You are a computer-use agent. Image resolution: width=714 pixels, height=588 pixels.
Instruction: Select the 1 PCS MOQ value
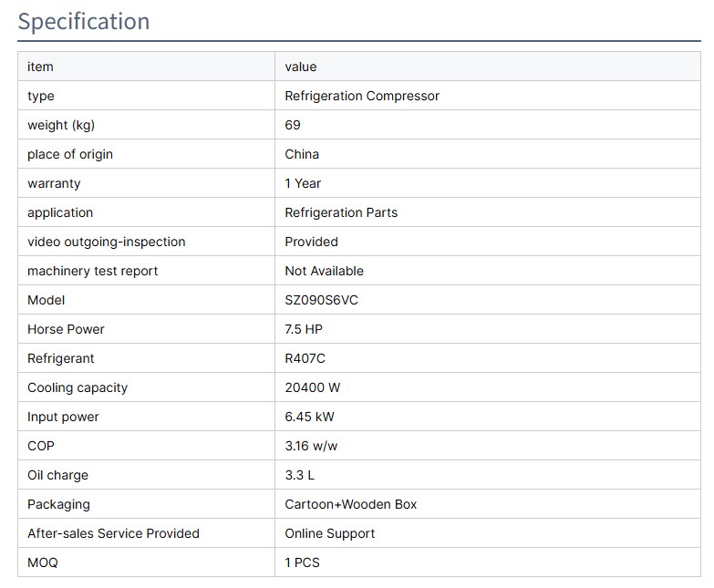click(x=302, y=562)
